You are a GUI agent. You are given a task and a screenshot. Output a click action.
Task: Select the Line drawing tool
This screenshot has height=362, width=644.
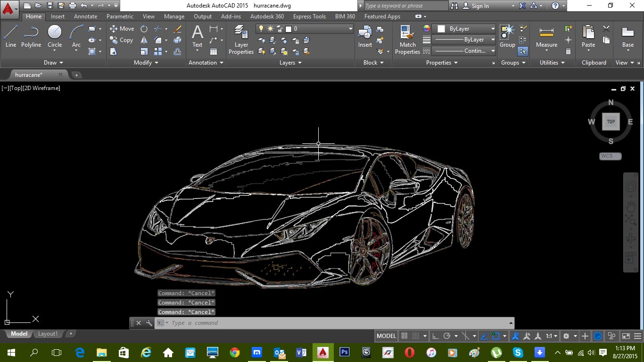tap(10, 37)
